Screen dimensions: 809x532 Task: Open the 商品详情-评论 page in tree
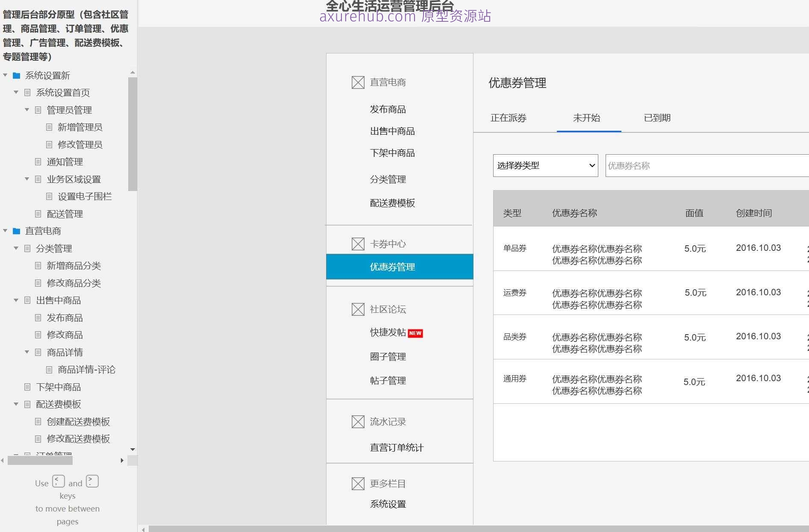[x=86, y=370]
